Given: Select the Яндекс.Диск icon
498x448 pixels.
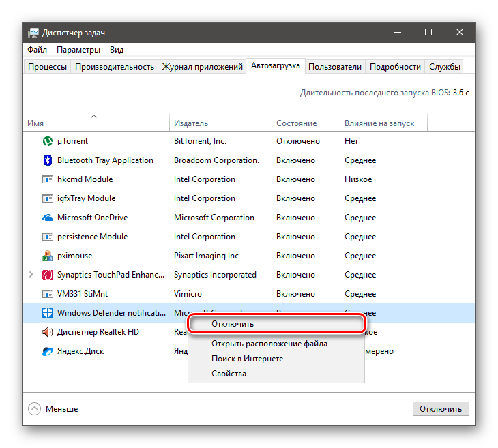Looking at the screenshot, I should [x=48, y=351].
